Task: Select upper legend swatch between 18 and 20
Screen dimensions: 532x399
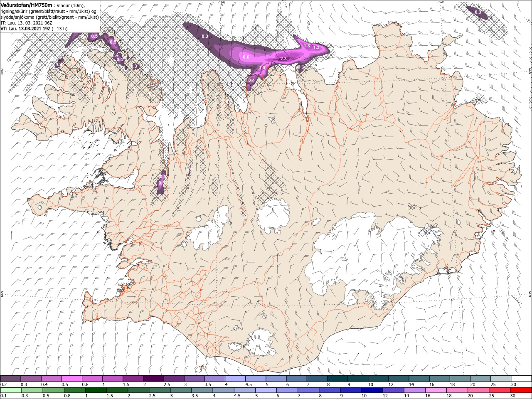Action: pyautogui.click(x=459, y=378)
